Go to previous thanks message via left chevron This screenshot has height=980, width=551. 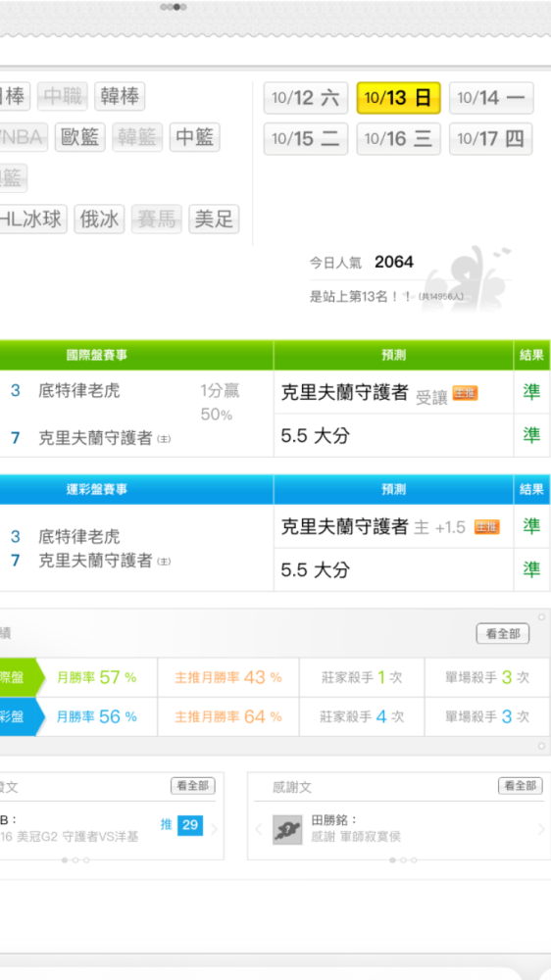(258, 830)
